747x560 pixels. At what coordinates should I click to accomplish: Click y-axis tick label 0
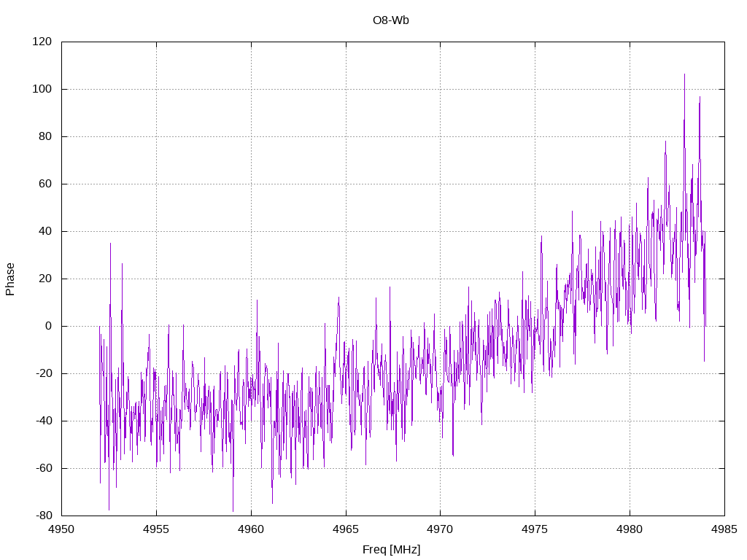click(48, 326)
